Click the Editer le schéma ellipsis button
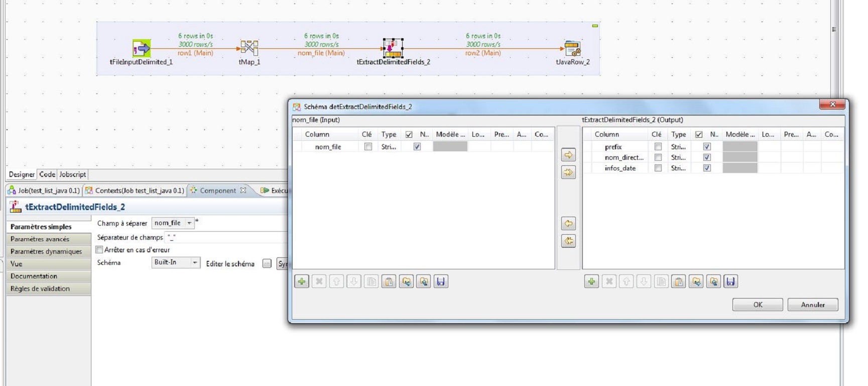868x386 pixels. tap(267, 264)
